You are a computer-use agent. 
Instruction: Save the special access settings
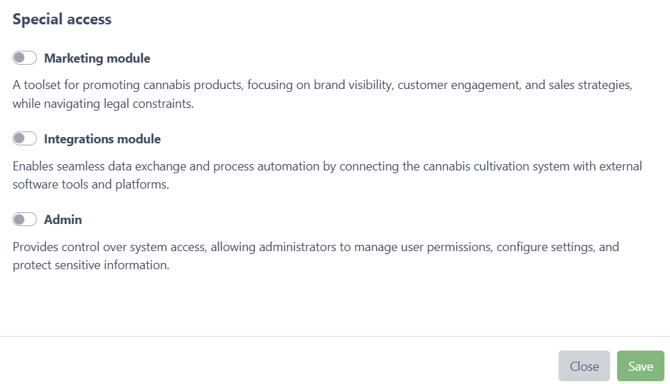[x=640, y=366]
